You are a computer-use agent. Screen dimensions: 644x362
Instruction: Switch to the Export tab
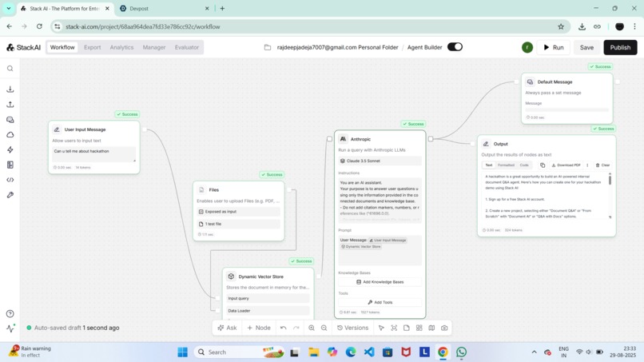pos(93,47)
